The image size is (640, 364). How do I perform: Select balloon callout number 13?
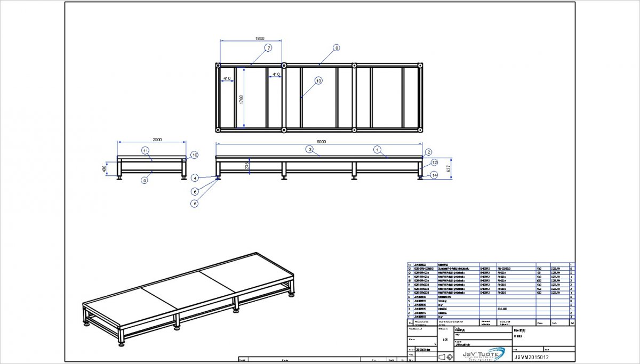(318, 81)
